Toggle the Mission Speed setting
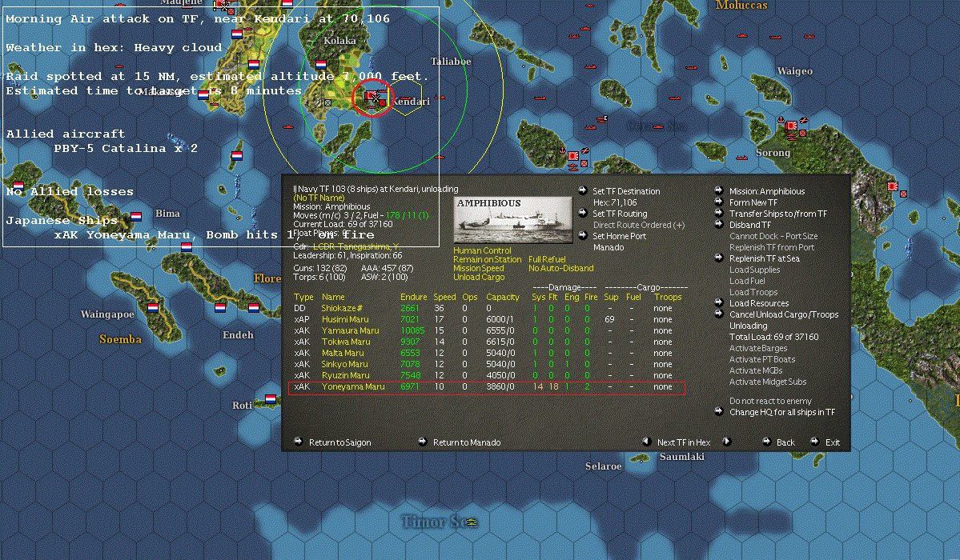This screenshot has width=960, height=560. pos(479,268)
